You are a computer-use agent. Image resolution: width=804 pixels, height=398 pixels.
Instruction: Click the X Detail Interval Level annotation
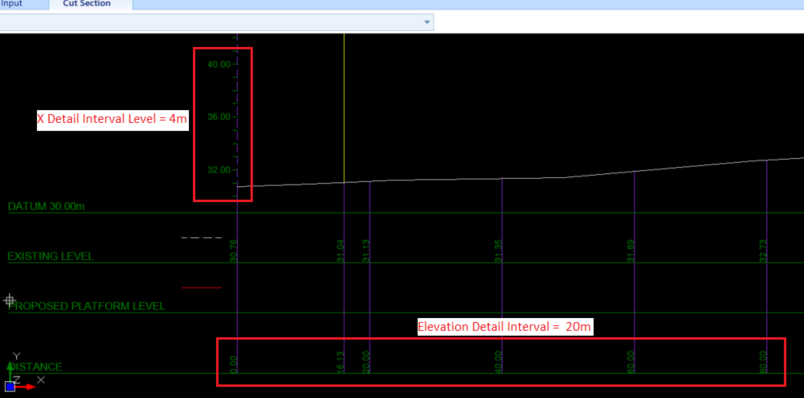[113, 120]
